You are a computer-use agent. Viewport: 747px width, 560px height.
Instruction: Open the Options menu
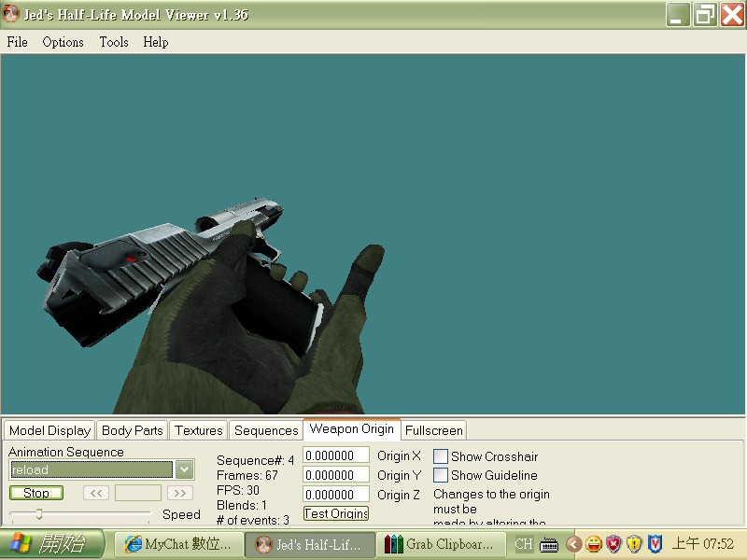tap(63, 42)
